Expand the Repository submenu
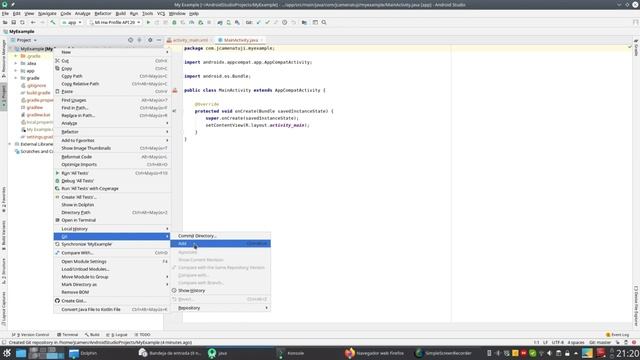 click(x=220, y=308)
